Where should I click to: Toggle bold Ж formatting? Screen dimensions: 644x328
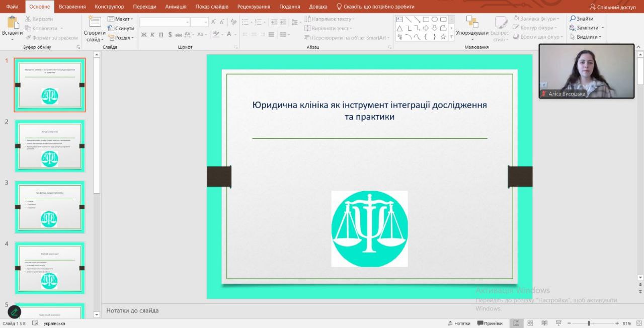coord(144,35)
